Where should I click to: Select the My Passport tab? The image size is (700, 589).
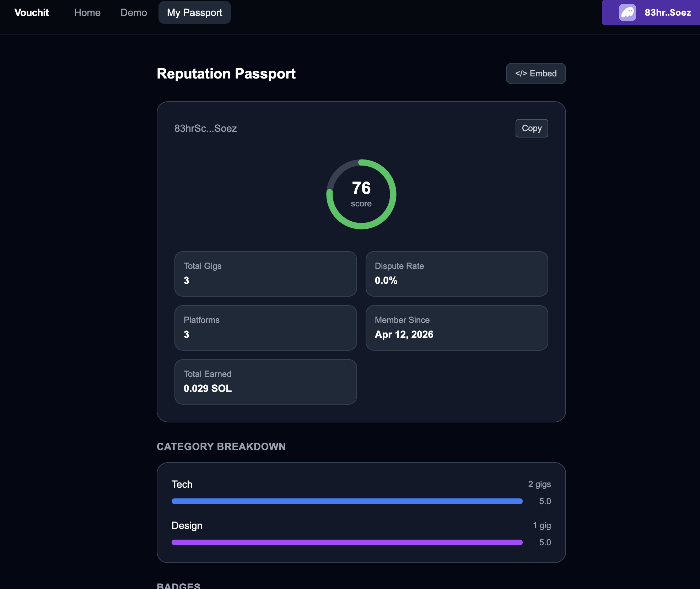pos(194,12)
